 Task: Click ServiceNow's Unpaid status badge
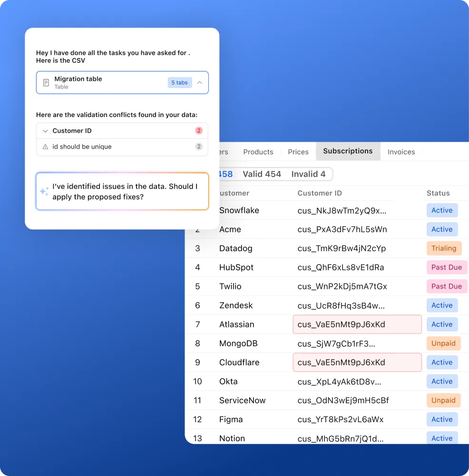click(x=443, y=400)
